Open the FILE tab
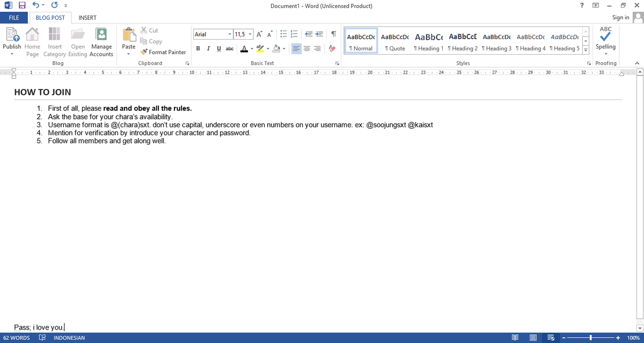Viewport: 644px width, 343px height. pos(14,18)
